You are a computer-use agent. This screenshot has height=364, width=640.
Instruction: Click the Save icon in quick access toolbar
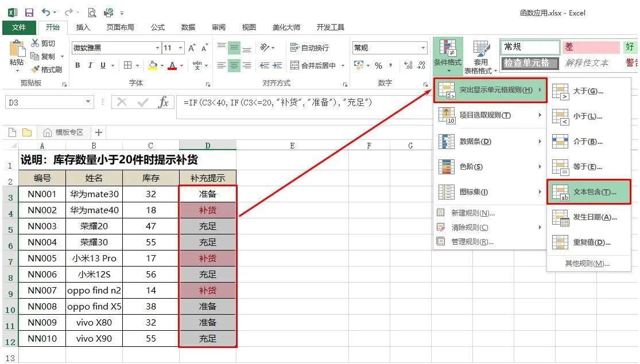29,13
